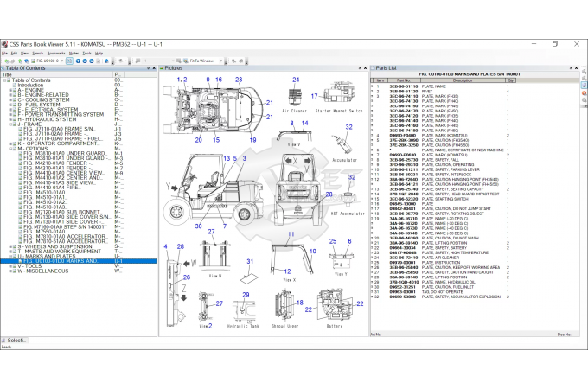Screen dimensions: 588x389
Task: Click the Qty column header
Action: coord(510,80)
